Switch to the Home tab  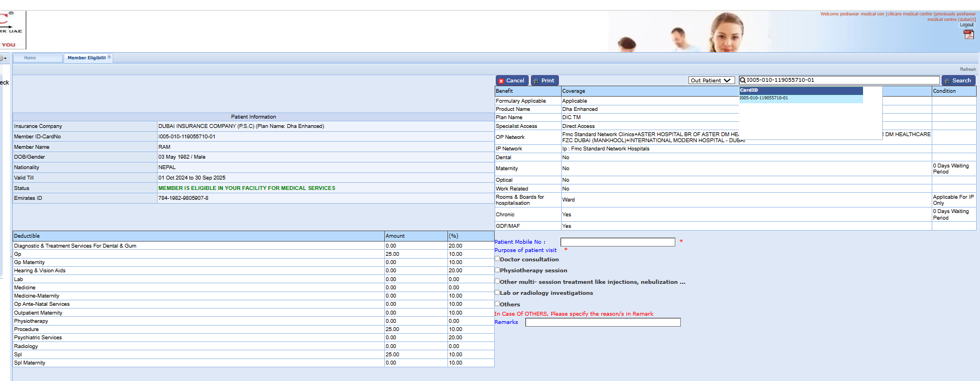(x=30, y=58)
